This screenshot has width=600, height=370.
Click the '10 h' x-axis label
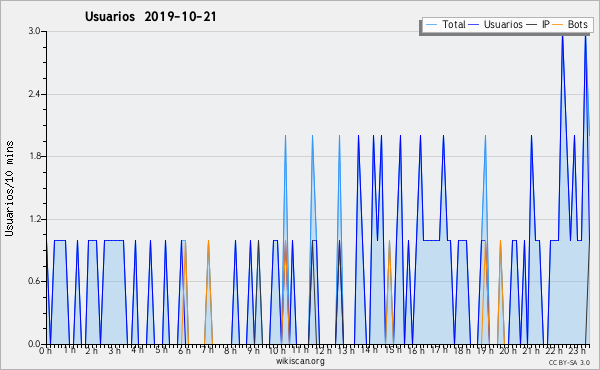277,350
